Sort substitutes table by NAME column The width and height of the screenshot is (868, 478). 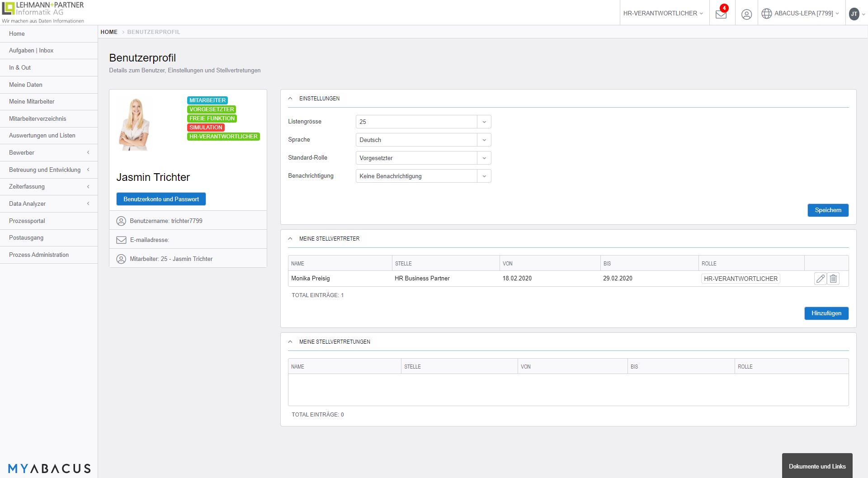click(x=340, y=264)
